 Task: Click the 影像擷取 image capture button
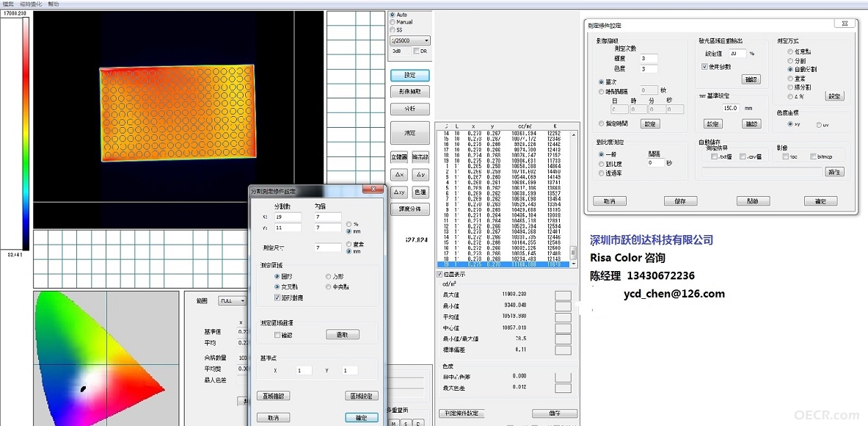click(409, 91)
